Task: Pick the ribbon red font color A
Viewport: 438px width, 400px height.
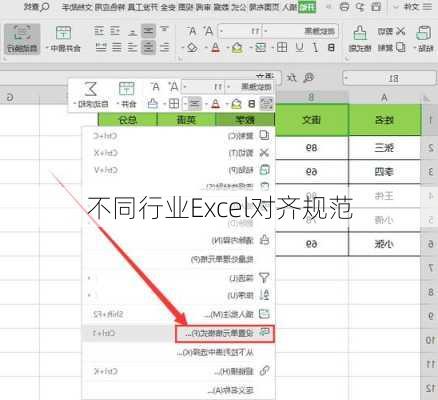Action: click(216, 48)
